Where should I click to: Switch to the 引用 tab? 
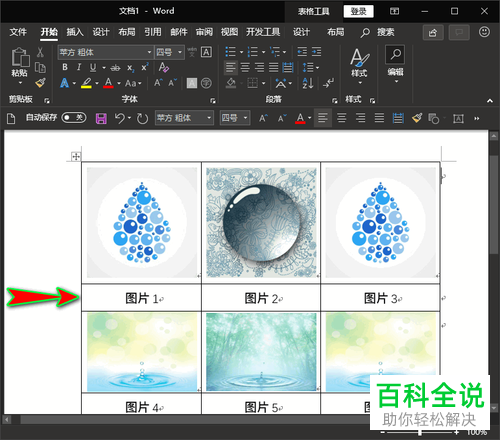point(153,32)
